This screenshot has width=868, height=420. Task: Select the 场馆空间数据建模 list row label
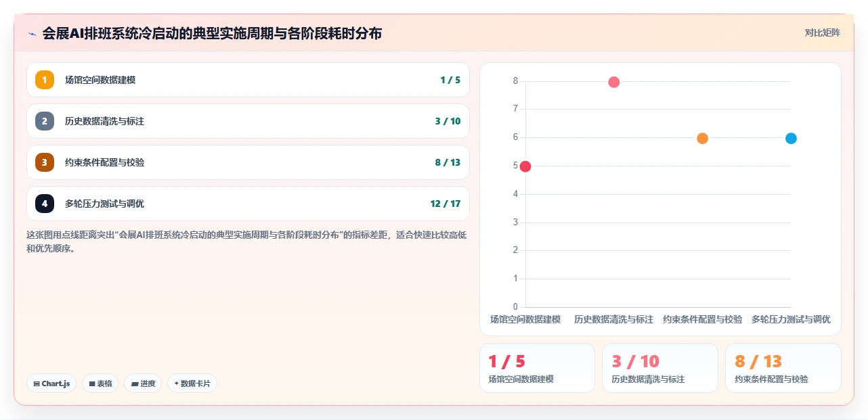(100, 80)
